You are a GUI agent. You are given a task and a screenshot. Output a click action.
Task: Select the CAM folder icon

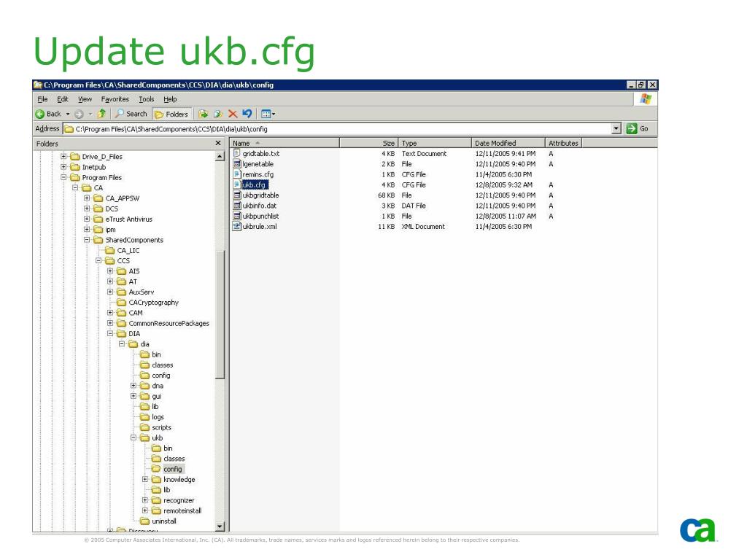pyautogui.click(x=122, y=313)
